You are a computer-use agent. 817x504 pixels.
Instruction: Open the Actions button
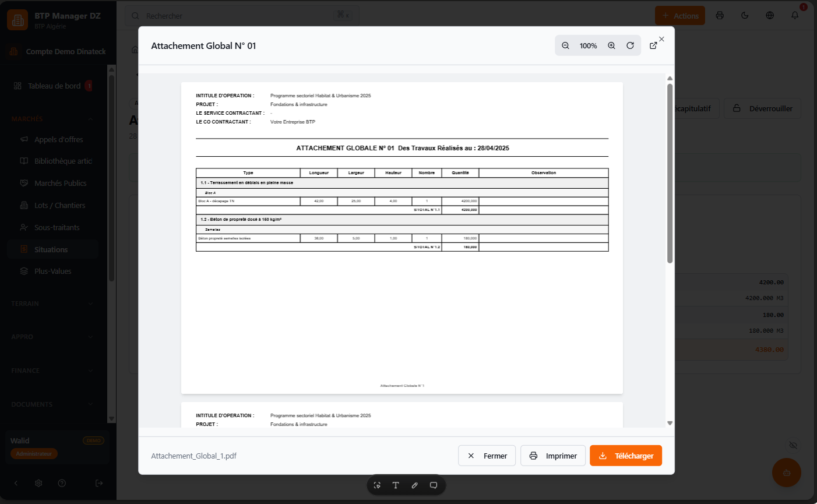click(x=679, y=16)
